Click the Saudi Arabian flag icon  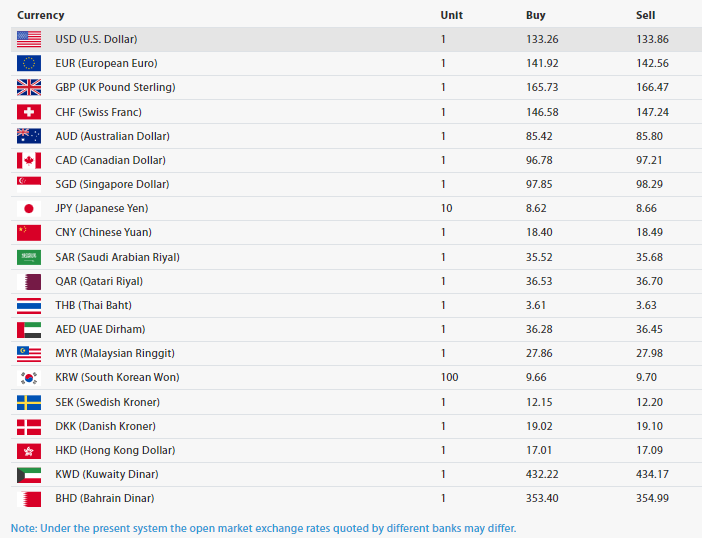coord(29,257)
